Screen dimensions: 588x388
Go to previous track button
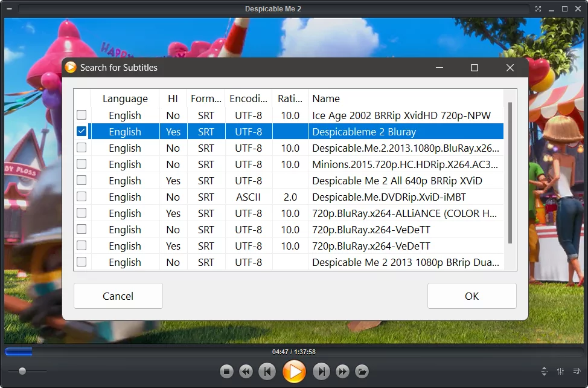point(267,372)
